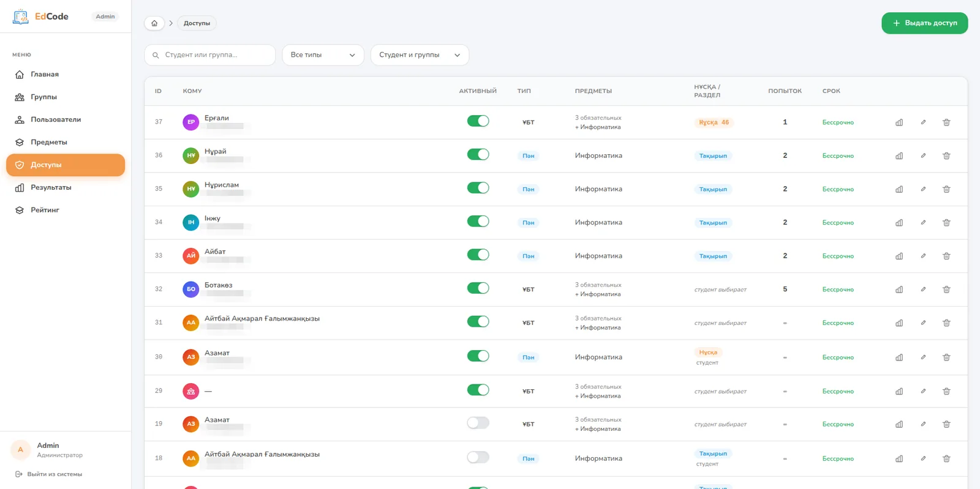Screen dimensions: 980x489
Task: Open Результаты menu item
Action: pyautogui.click(x=66, y=187)
